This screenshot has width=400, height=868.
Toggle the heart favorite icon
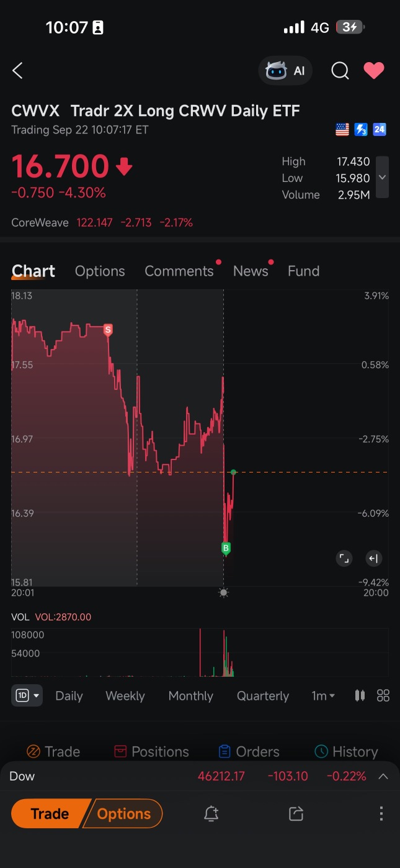(374, 71)
